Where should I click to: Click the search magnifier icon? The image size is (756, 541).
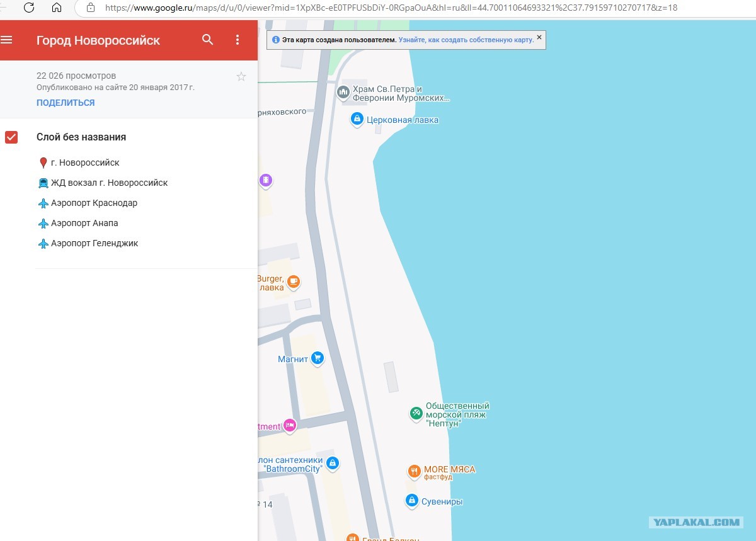coord(208,40)
